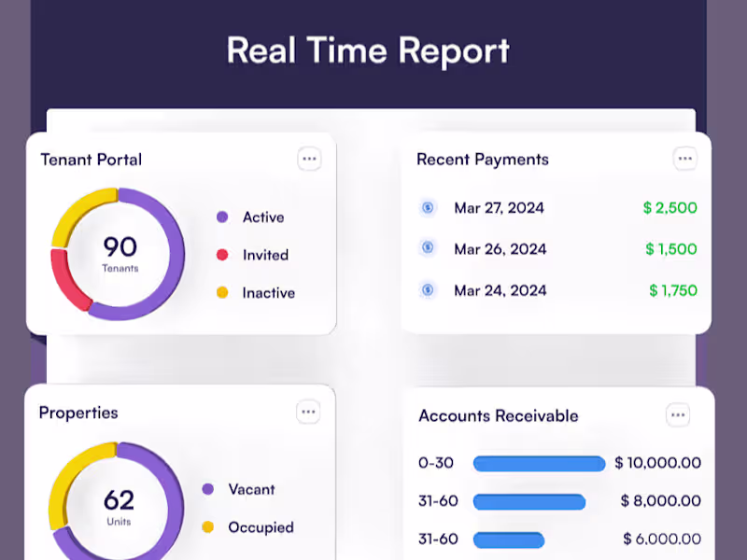Image resolution: width=747 pixels, height=560 pixels.
Task: Click the 0-30 receivable bar
Action: point(539,463)
